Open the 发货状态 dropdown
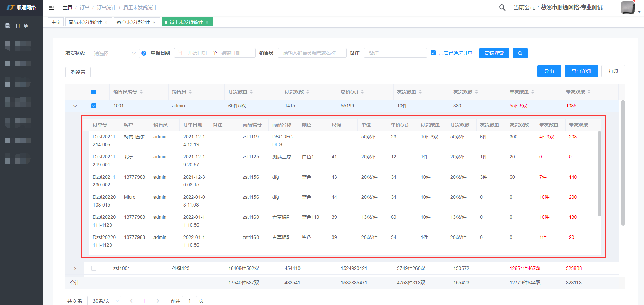The height and width of the screenshot is (305, 644). pyautogui.click(x=114, y=54)
